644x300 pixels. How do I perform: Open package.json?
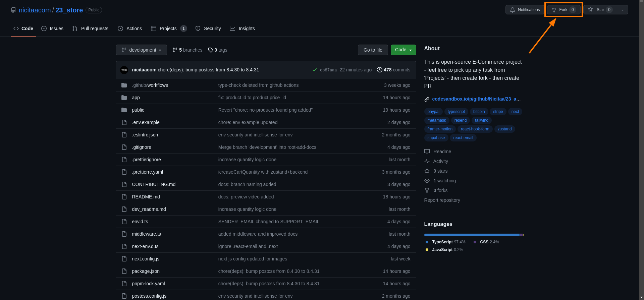pyautogui.click(x=146, y=271)
